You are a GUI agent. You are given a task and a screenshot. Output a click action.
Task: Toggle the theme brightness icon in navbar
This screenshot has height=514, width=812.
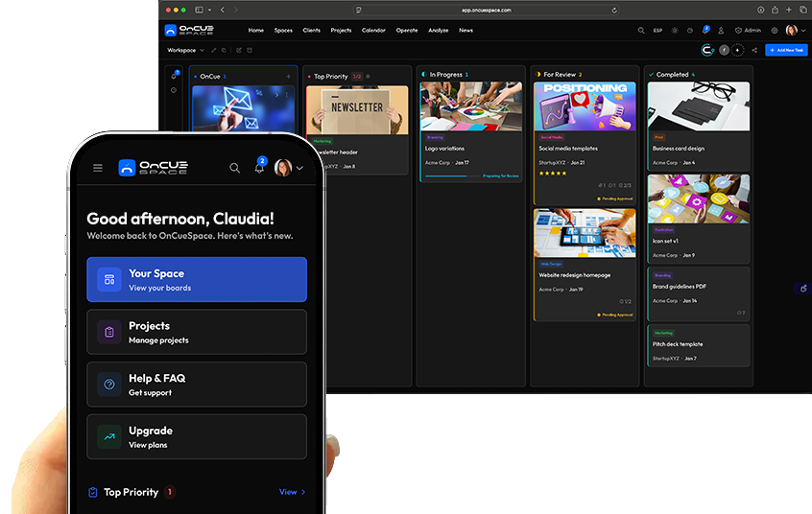click(x=675, y=31)
